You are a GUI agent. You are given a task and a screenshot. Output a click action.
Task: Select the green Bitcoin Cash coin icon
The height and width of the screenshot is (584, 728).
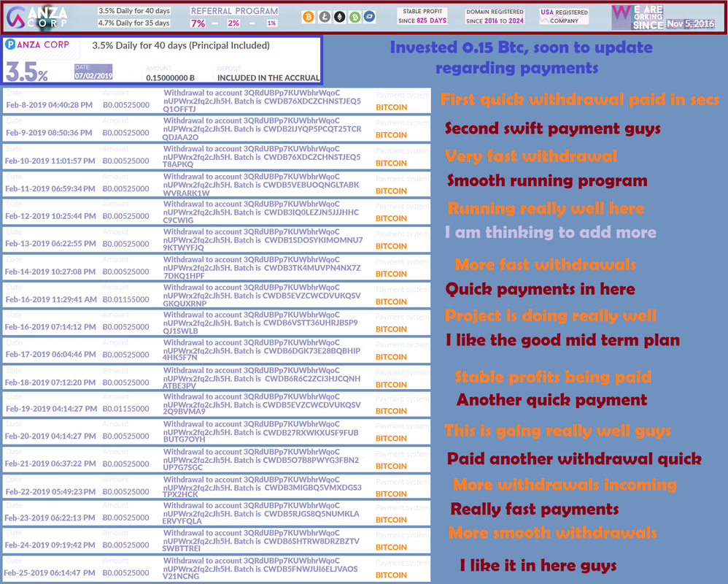pos(355,18)
